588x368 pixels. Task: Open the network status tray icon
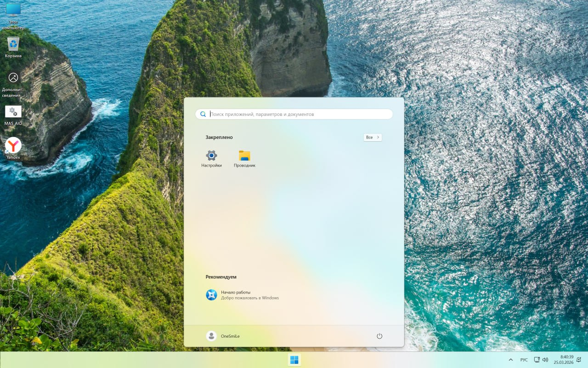[537, 360]
